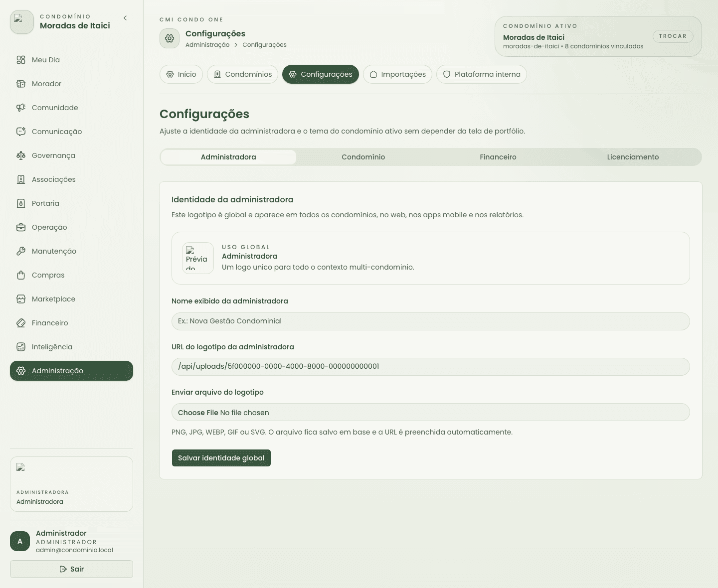Click the Sair logout button
The height and width of the screenshot is (588, 718).
(71, 569)
